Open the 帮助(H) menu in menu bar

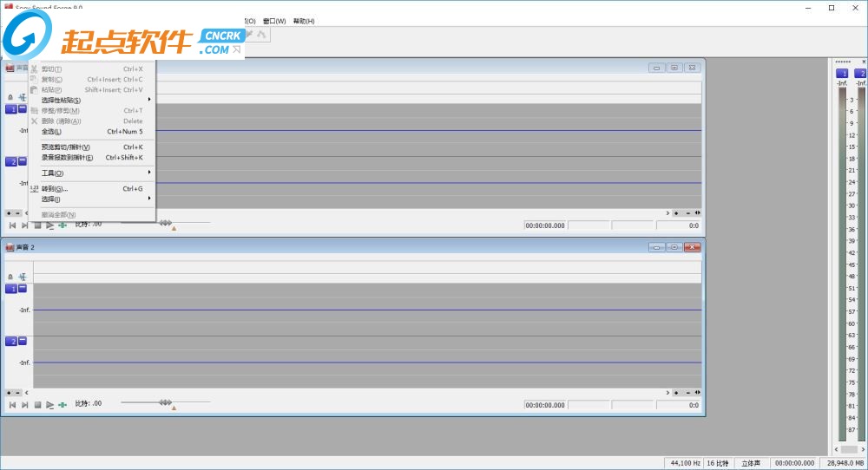tap(304, 21)
